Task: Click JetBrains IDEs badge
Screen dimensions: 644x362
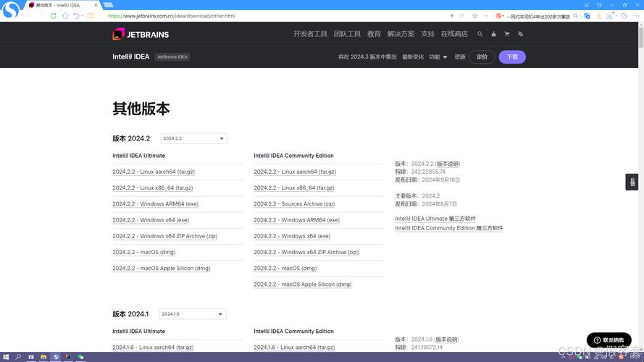Action: tap(172, 57)
